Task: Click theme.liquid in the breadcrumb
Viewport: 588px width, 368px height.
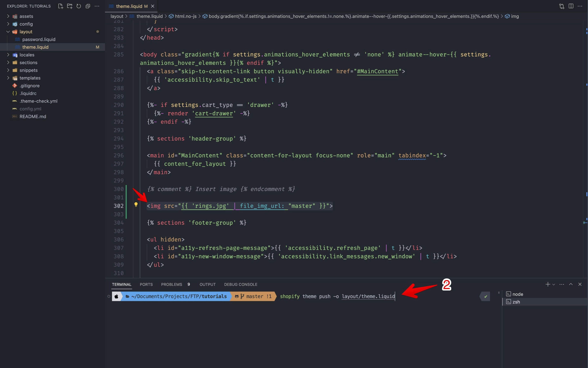Action: tap(149, 16)
